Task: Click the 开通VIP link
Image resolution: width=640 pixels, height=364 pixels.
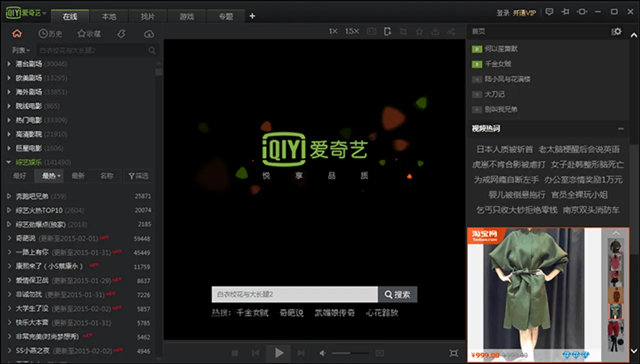Action: point(524,12)
